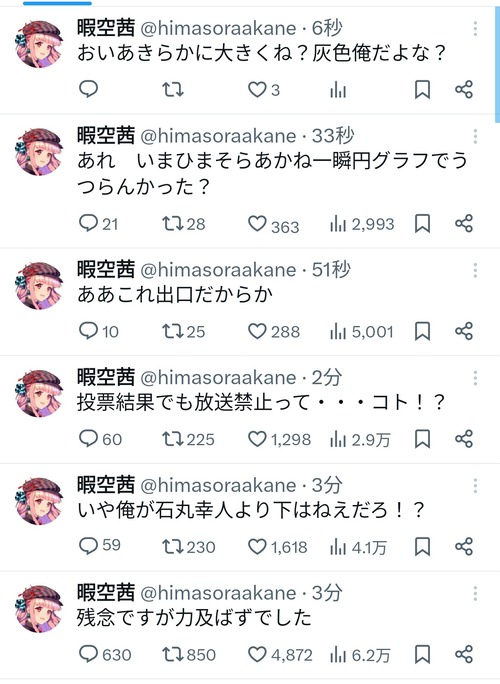Share the tweet posted 6秒 ago

464,89
